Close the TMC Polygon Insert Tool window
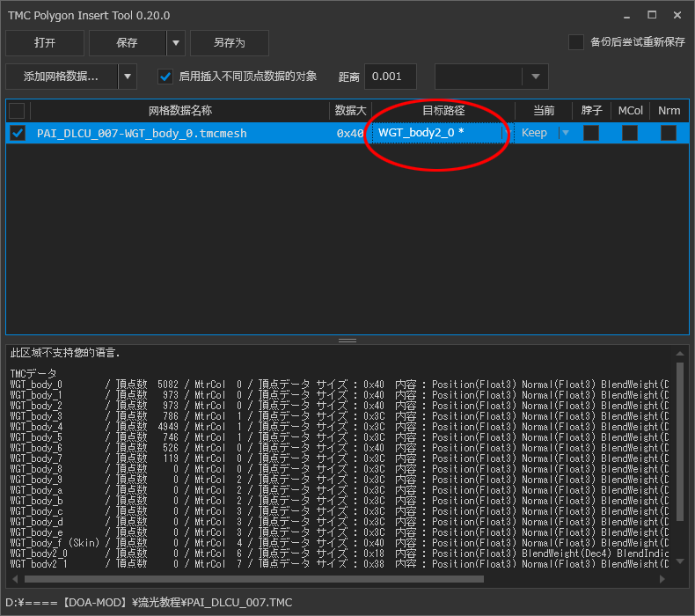 tap(677, 15)
